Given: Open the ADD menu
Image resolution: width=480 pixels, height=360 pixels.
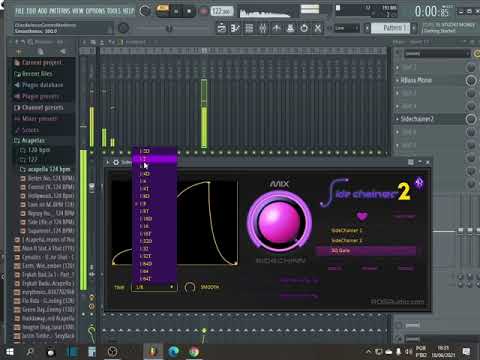Looking at the screenshot, I should [42, 11].
